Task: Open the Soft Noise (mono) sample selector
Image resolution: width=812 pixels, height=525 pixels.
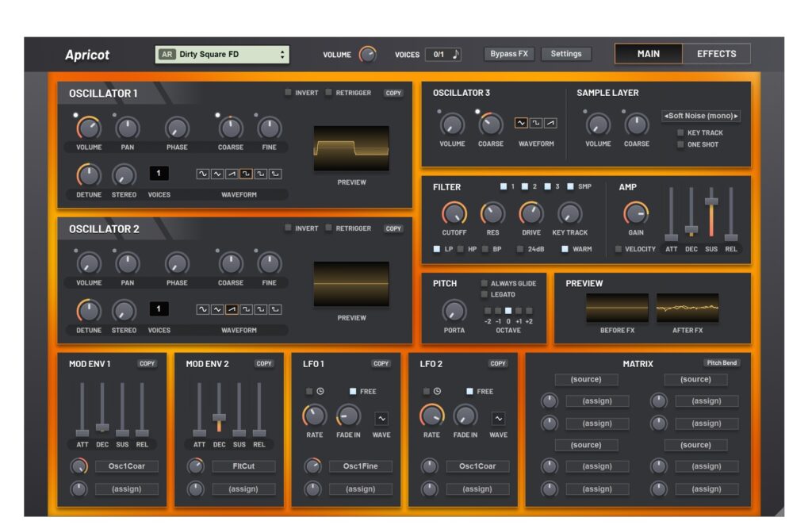Action: tap(701, 116)
